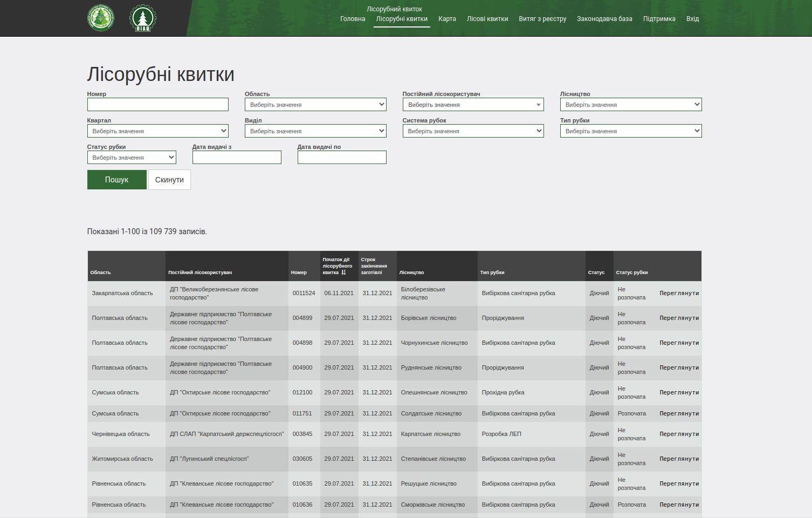View ticket 0011524 via Переглянути
This screenshot has height=518, width=812.
point(679,293)
